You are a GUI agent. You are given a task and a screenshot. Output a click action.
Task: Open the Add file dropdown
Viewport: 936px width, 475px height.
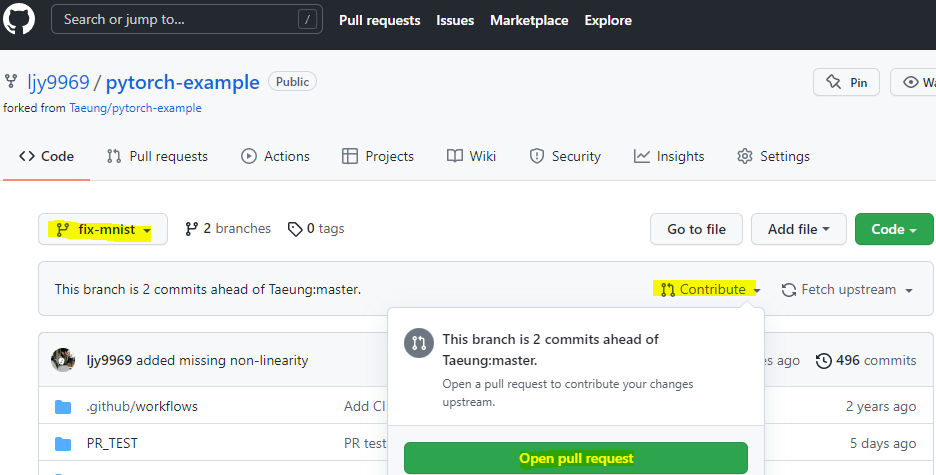(x=799, y=229)
